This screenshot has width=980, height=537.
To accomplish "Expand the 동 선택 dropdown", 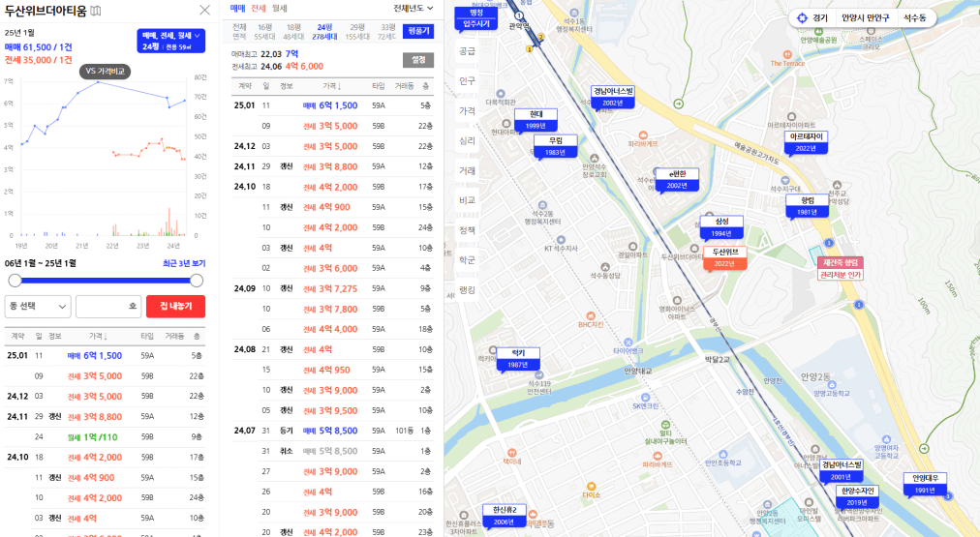I will pyautogui.click(x=38, y=306).
